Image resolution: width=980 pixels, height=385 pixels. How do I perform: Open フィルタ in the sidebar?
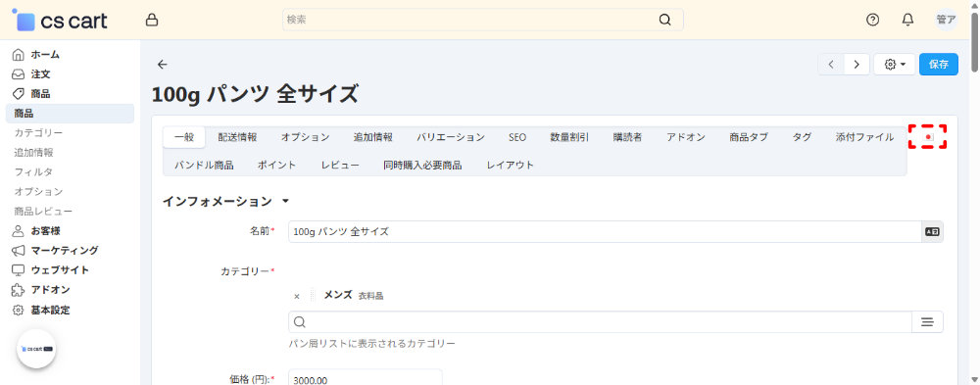(x=33, y=171)
